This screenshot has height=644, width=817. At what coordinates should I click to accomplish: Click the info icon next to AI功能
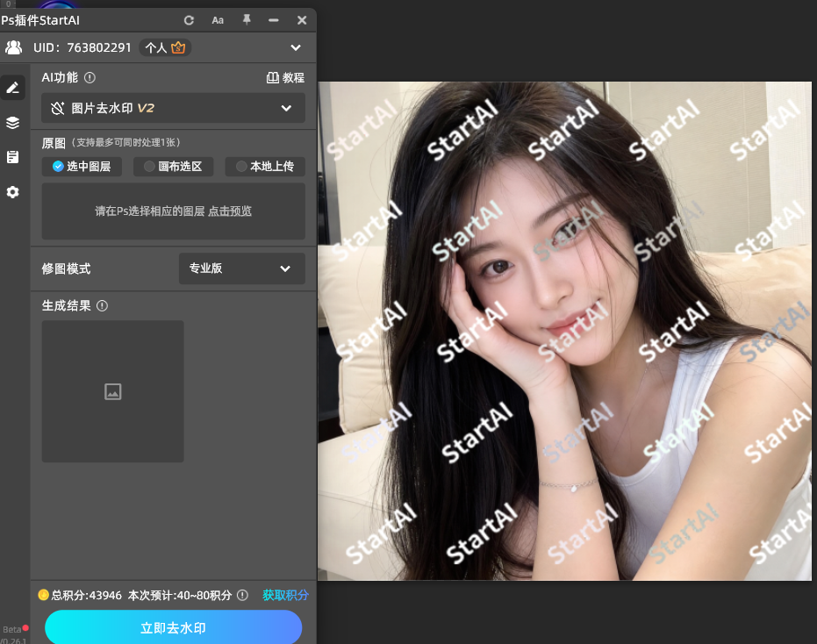click(90, 77)
